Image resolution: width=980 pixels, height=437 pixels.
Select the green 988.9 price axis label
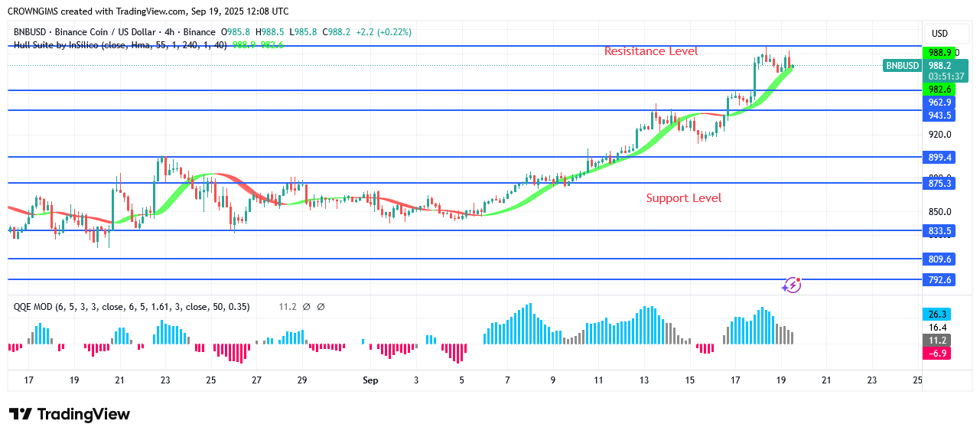(x=939, y=53)
